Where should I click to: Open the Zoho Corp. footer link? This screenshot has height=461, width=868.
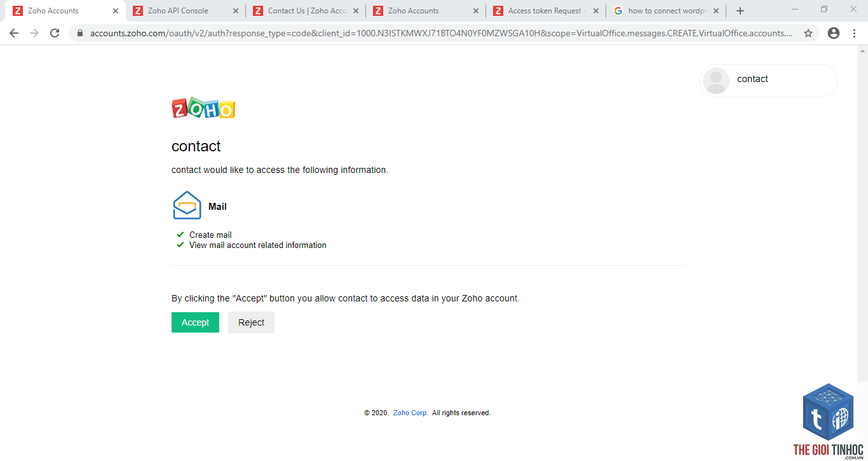pos(410,413)
